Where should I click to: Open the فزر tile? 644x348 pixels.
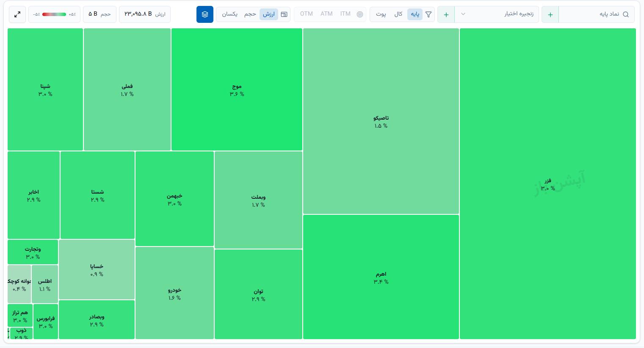[x=548, y=184]
